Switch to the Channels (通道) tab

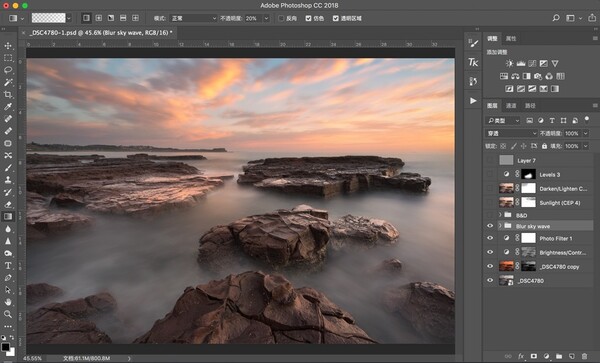click(511, 106)
